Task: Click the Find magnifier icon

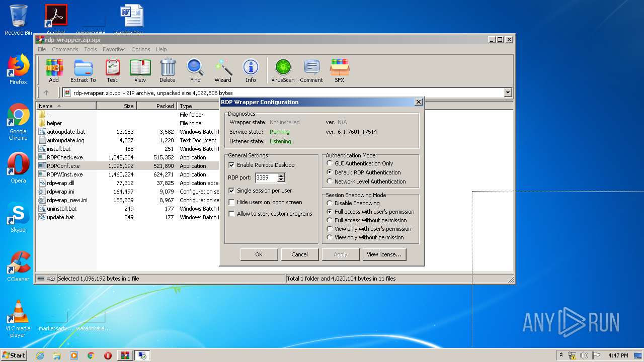Action: click(195, 71)
